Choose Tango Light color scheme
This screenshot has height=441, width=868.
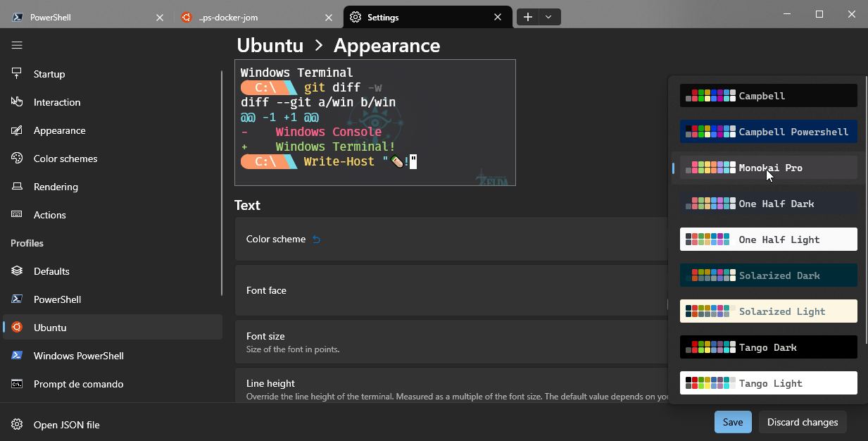[x=768, y=383]
